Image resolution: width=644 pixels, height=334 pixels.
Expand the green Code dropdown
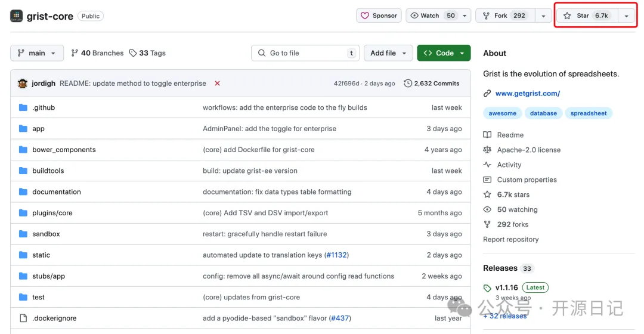pos(444,53)
